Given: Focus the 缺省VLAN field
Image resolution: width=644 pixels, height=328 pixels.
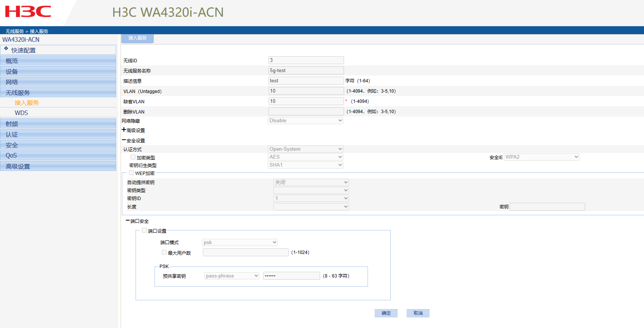Looking at the screenshot, I should [x=306, y=101].
